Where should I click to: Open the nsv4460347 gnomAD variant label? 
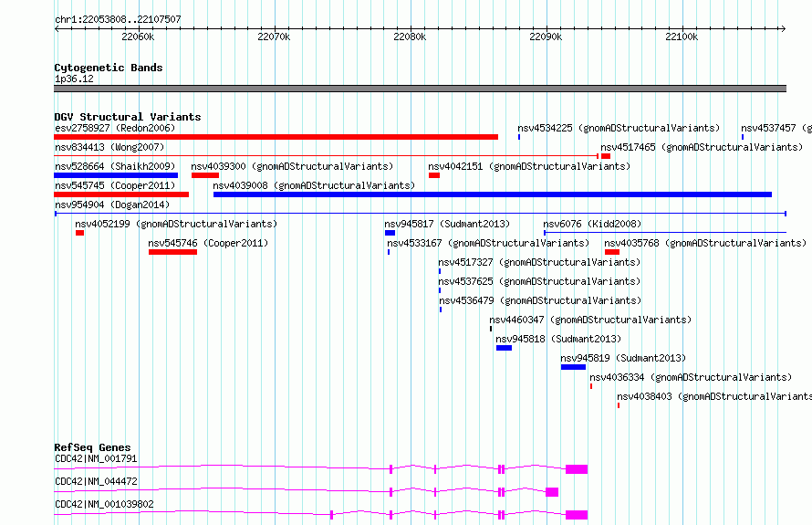[x=590, y=320]
